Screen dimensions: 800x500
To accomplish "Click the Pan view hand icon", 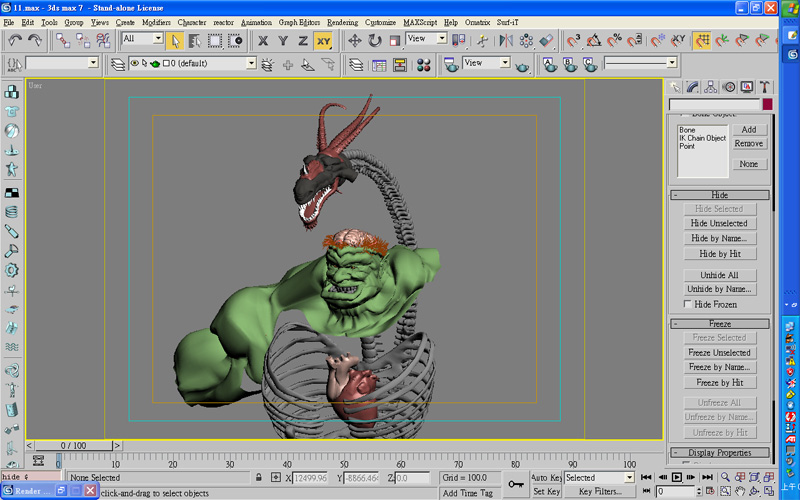I will [x=739, y=492].
